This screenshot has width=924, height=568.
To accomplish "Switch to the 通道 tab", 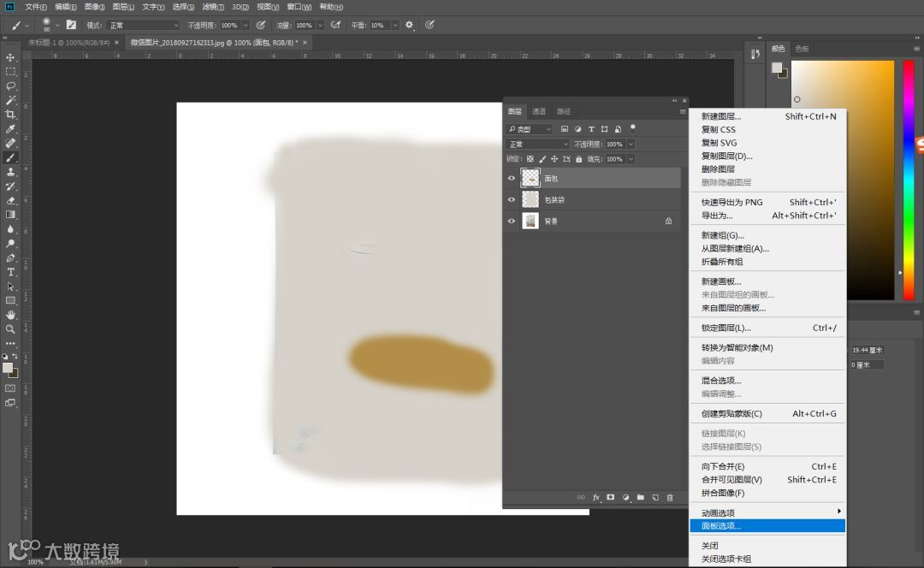I will pos(539,111).
